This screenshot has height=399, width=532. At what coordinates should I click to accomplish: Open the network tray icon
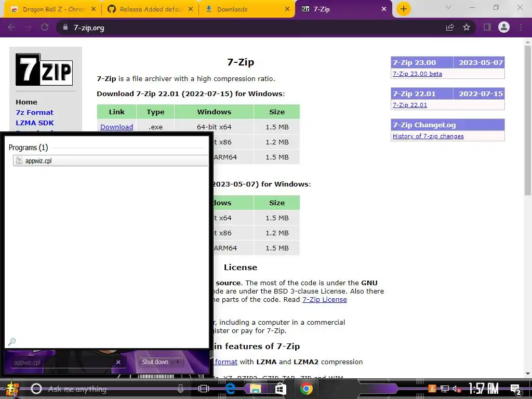pyautogui.click(x=445, y=389)
